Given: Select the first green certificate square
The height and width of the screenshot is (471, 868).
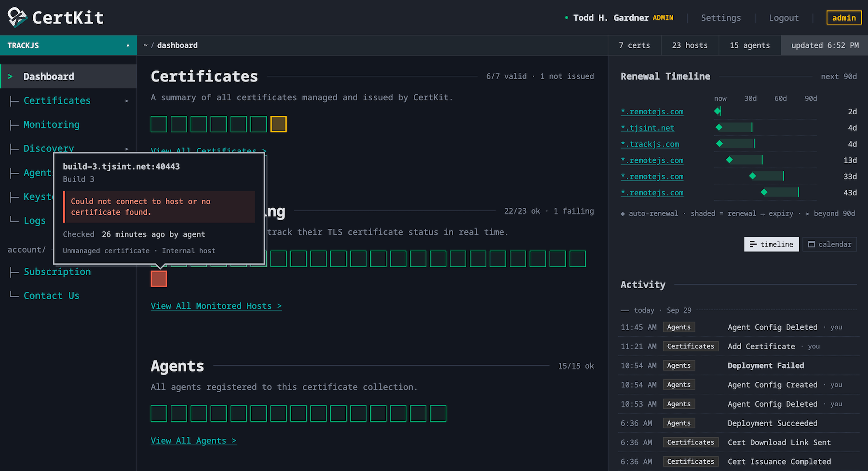Looking at the screenshot, I should (x=159, y=124).
